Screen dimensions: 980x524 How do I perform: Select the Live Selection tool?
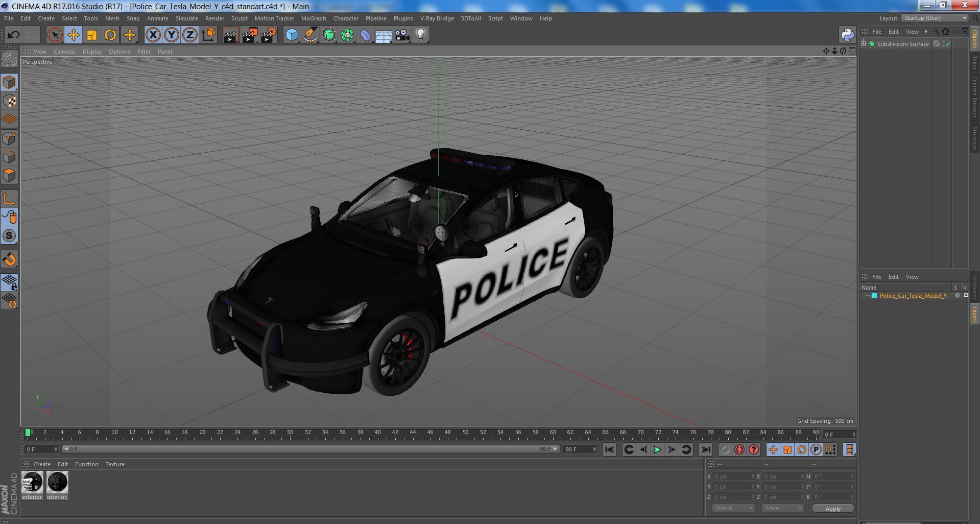pyautogui.click(x=55, y=35)
